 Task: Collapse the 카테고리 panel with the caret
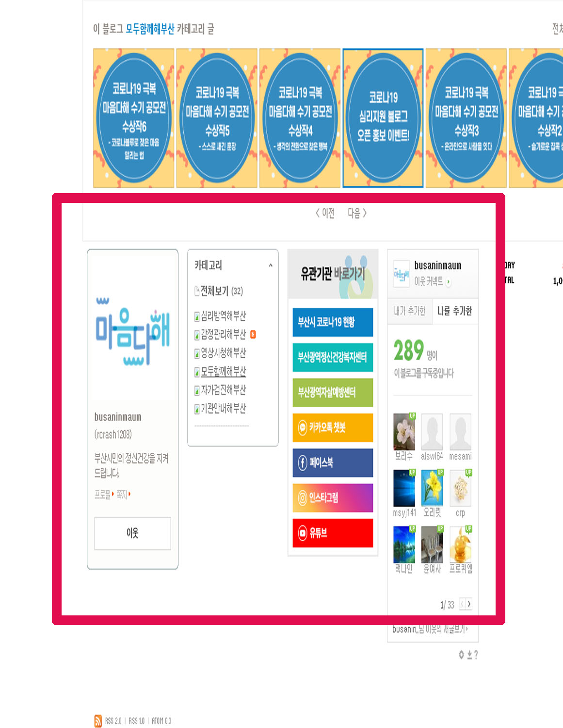(271, 265)
